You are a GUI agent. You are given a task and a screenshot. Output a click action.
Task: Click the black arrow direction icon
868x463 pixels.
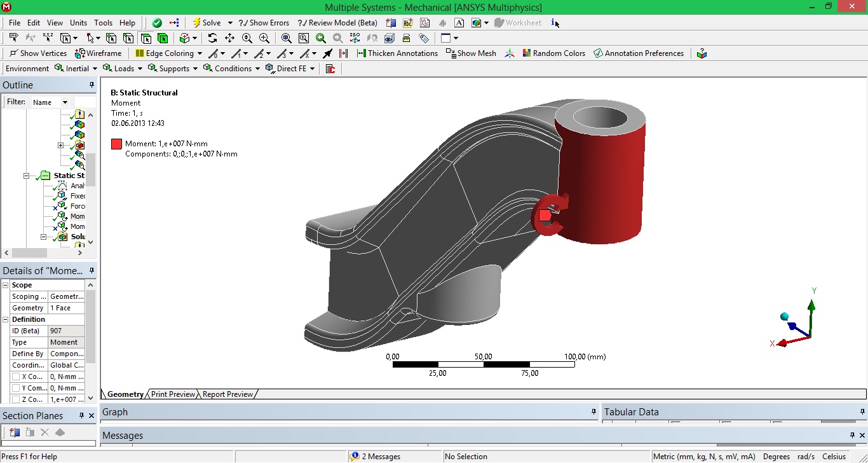pyautogui.click(x=328, y=53)
